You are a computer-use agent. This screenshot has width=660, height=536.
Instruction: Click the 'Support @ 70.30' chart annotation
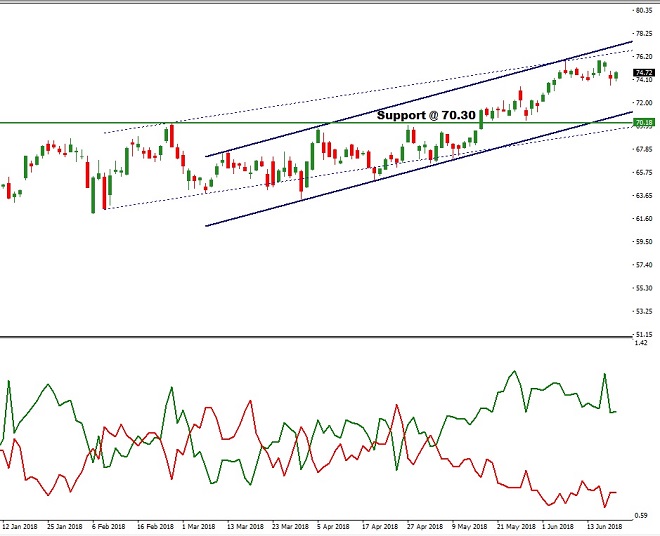(426, 115)
